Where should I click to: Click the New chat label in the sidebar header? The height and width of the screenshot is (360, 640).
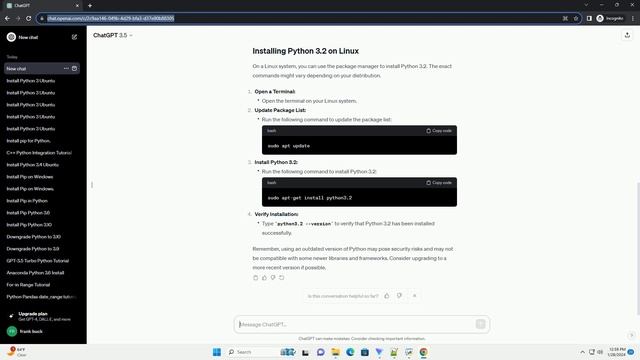28,37
